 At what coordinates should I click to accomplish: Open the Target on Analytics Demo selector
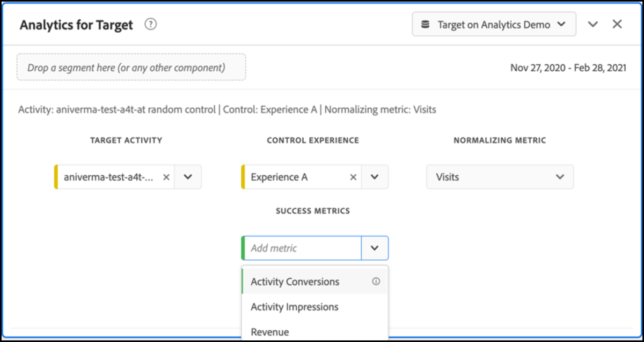pyautogui.click(x=493, y=24)
